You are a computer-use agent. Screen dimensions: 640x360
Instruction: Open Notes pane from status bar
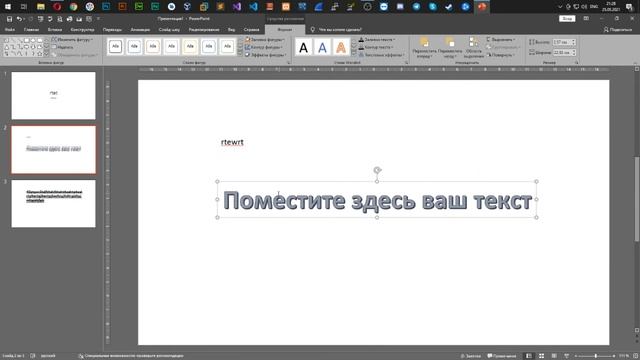coord(471,356)
